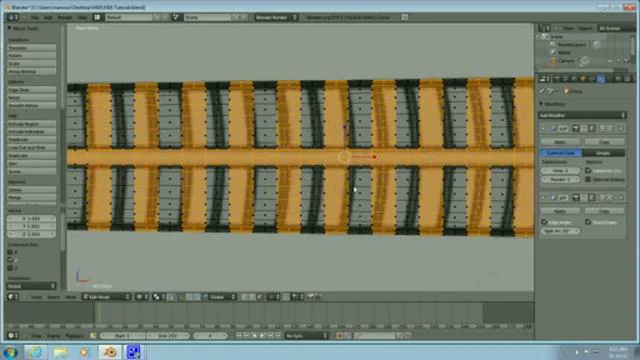The image size is (640, 360).
Task: Click the Apply button of Subsurf modifier
Action: (x=560, y=142)
